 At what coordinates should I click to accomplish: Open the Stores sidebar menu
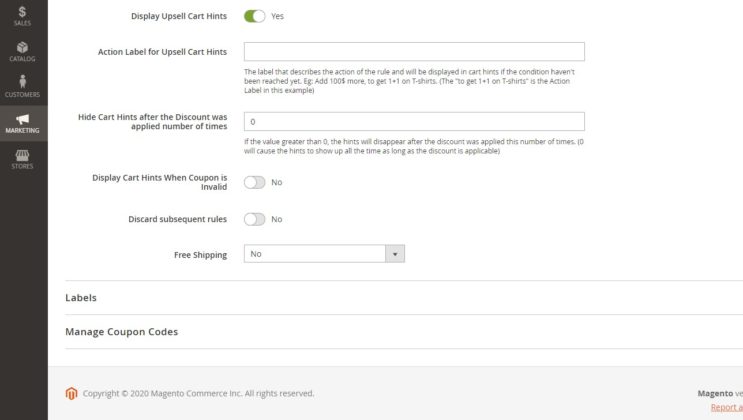coord(22,159)
